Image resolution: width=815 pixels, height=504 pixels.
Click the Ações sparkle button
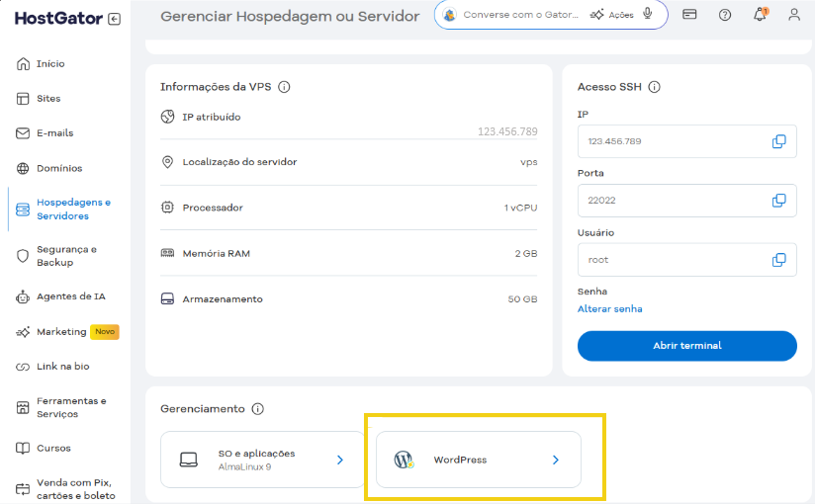pyautogui.click(x=612, y=15)
